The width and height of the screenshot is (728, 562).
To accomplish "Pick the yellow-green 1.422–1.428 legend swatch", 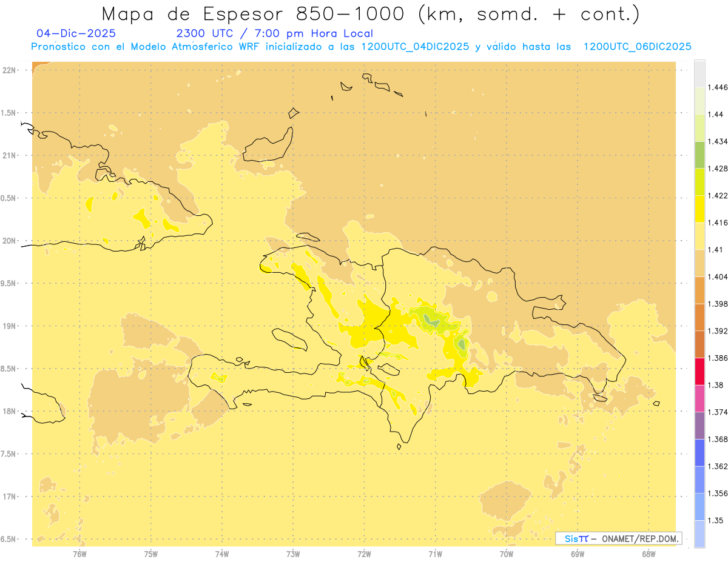I will (699, 182).
